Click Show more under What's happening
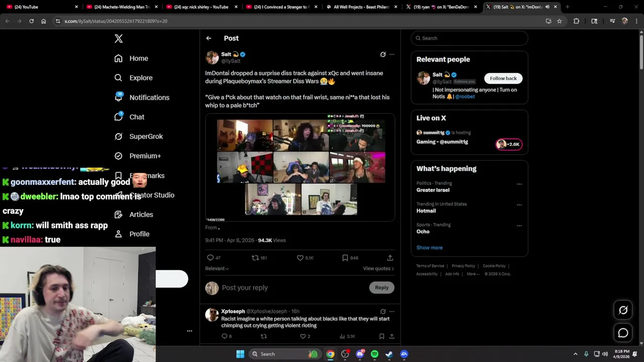The image size is (644, 362). click(429, 248)
